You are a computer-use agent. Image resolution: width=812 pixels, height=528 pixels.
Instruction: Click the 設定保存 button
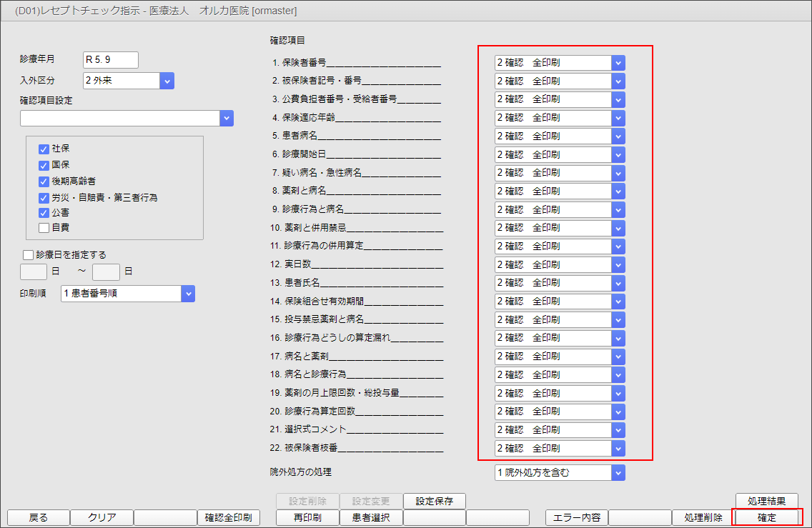(435, 502)
